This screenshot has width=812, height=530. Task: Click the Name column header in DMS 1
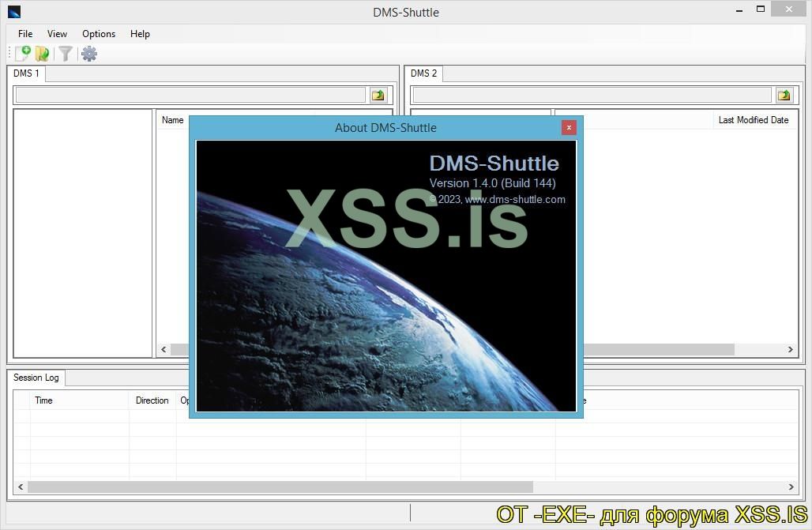172,120
